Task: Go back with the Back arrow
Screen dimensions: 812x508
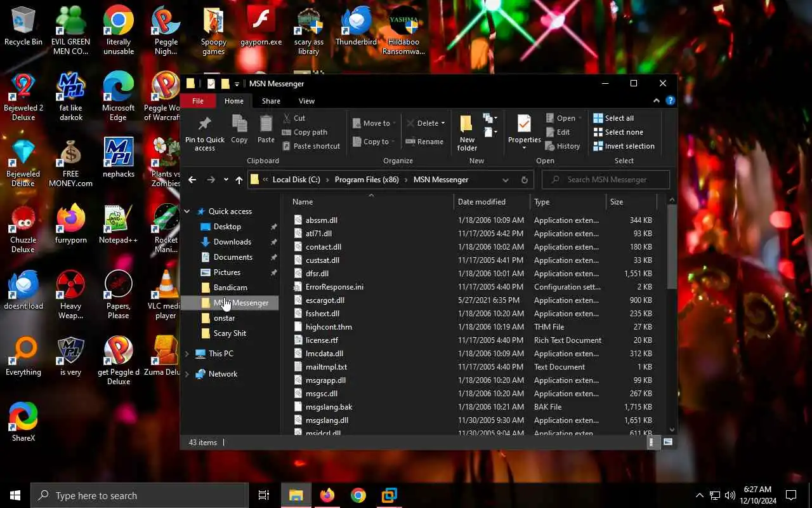Action: click(x=192, y=180)
